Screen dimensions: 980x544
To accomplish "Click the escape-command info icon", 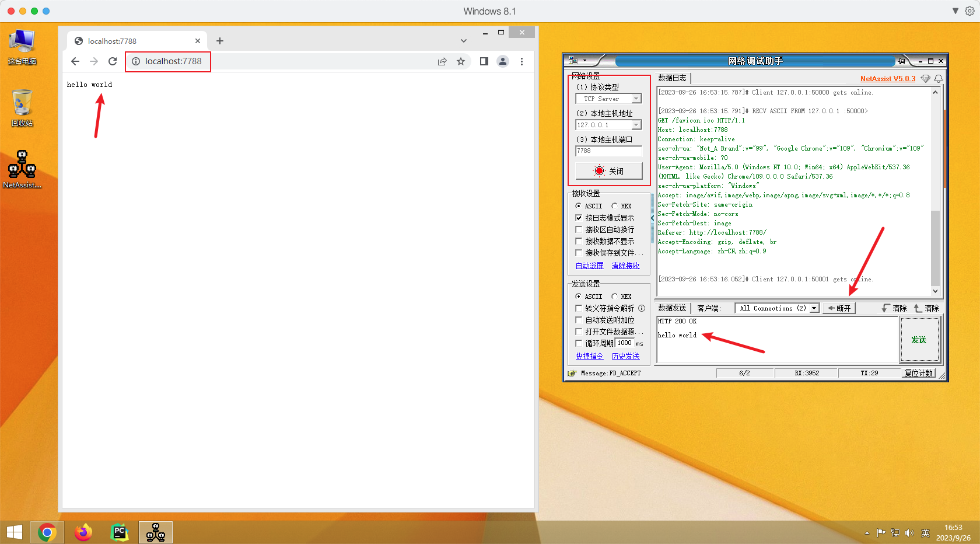I will pyautogui.click(x=642, y=308).
